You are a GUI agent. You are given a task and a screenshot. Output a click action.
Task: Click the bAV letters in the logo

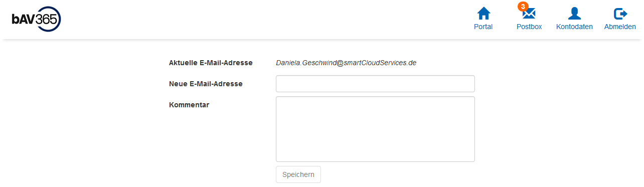[24, 20]
